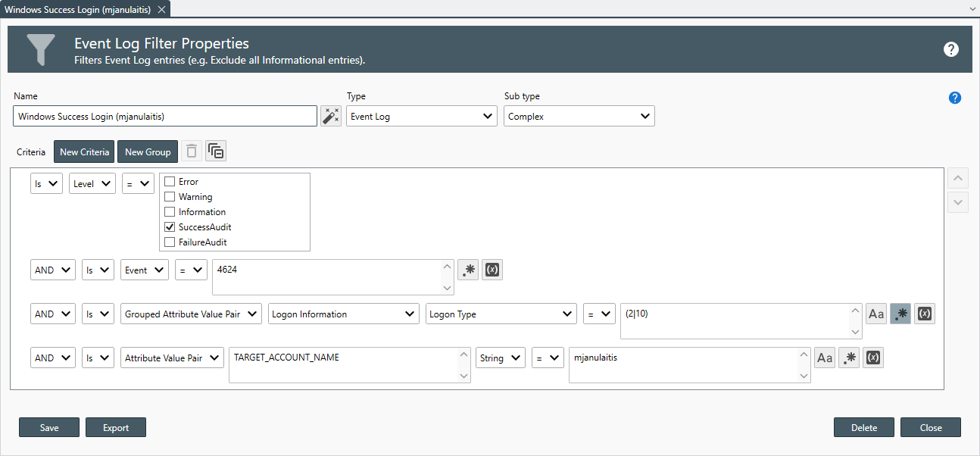Open the Logon Information dropdown
This screenshot has height=456, width=980.
coord(344,314)
